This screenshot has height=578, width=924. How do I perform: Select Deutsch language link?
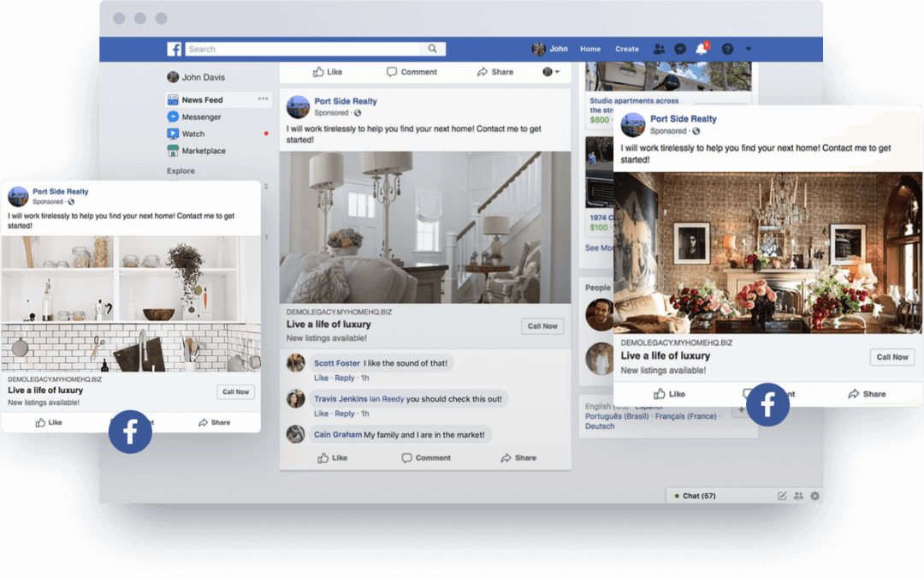coord(600,426)
